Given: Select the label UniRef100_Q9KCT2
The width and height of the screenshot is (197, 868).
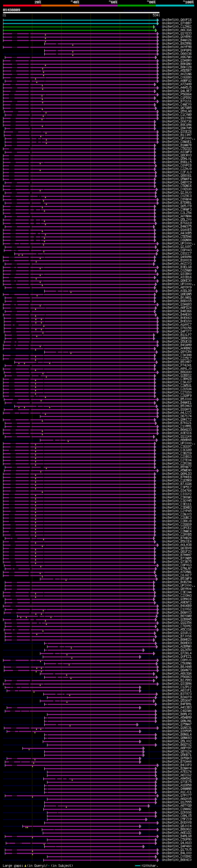Looking at the screenshot, I should point(177,419).
